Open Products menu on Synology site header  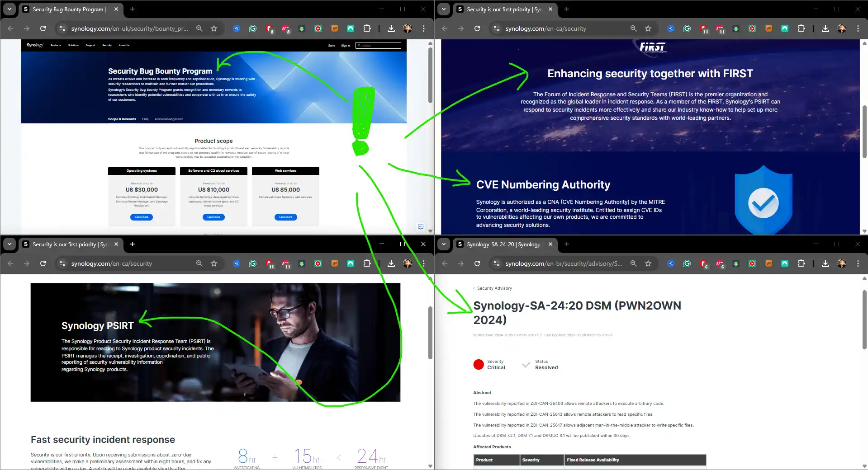(x=56, y=45)
